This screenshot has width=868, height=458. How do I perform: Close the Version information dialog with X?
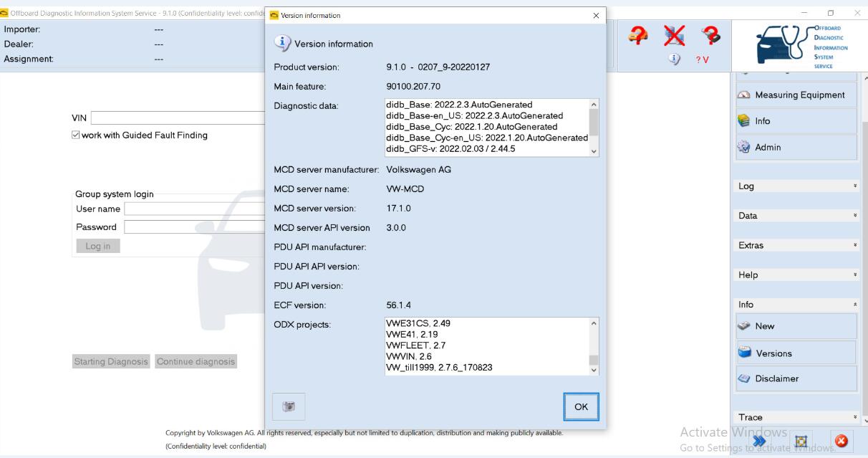click(597, 16)
